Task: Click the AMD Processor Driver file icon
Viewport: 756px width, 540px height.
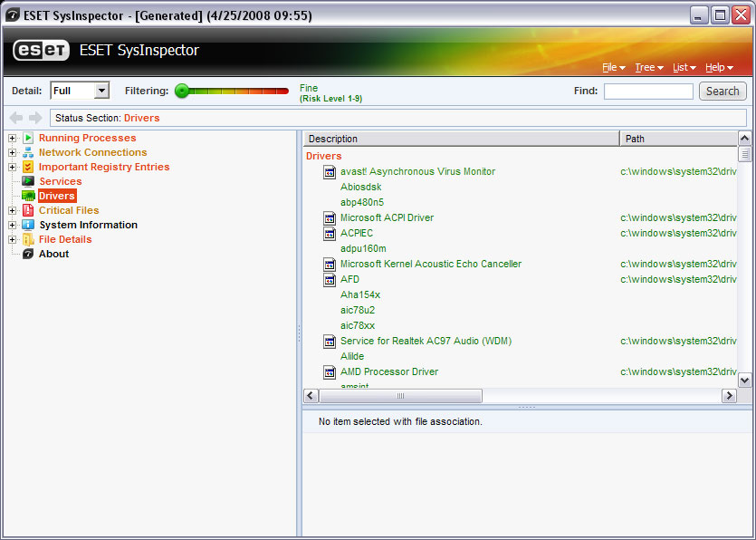Action: (330, 372)
